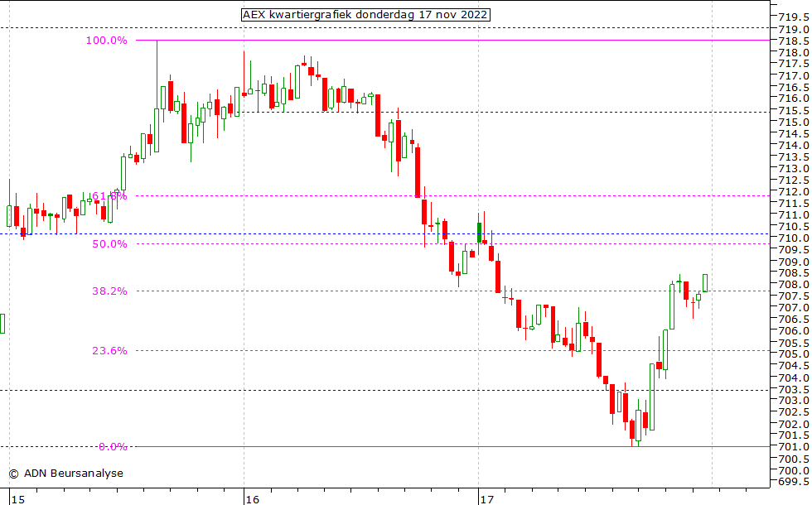
Task: Click the © ADN Beursanalyse copyright text
Action: (x=66, y=473)
